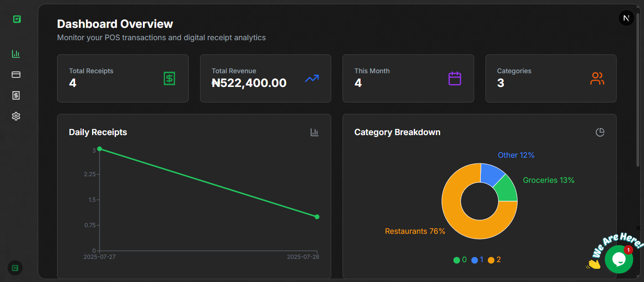Image resolution: width=644 pixels, height=282 pixels.
Task: Click the 2.25 y-axis tick label
Action: [90, 174]
